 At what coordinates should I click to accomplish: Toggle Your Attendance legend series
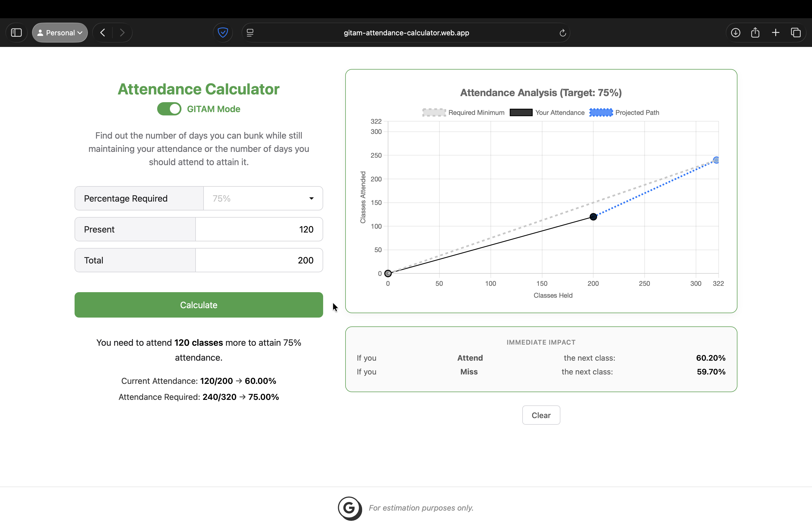pyautogui.click(x=547, y=113)
